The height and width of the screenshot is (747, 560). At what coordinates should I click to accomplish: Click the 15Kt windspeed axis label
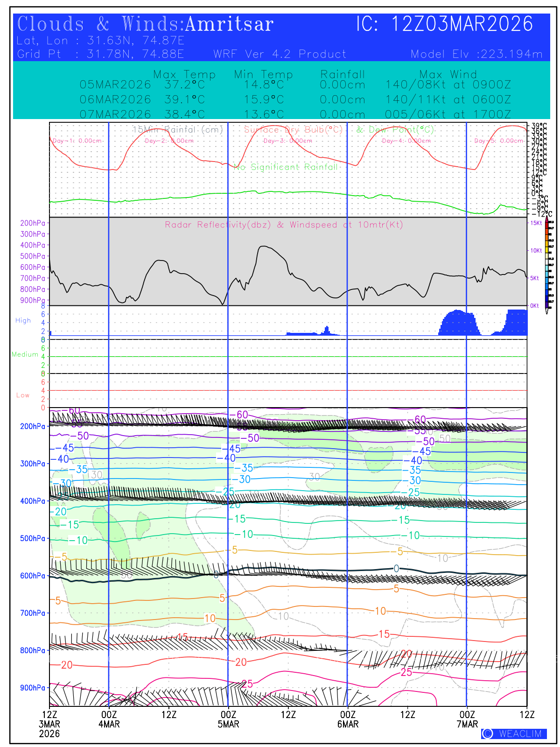click(x=536, y=223)
